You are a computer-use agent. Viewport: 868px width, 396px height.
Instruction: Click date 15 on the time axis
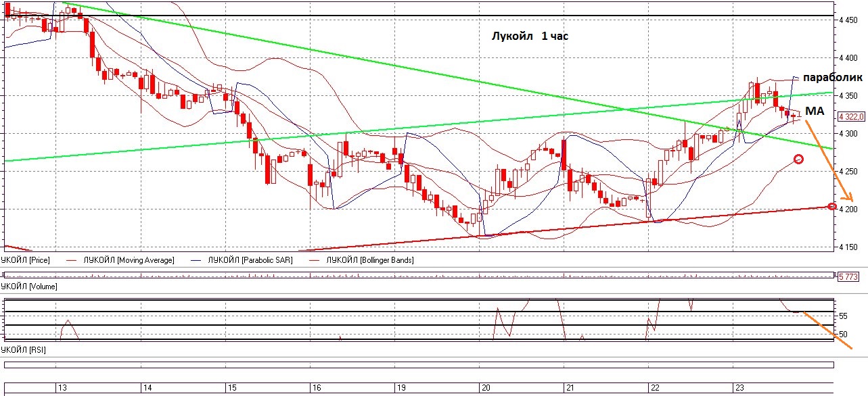pyautogui.click(x=231, y=389)
